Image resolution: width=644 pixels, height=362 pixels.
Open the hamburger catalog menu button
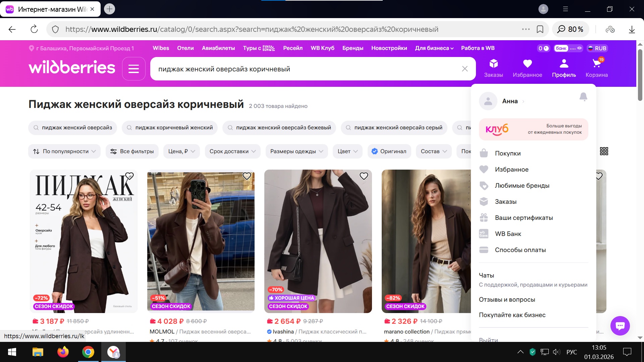[133, 69]
